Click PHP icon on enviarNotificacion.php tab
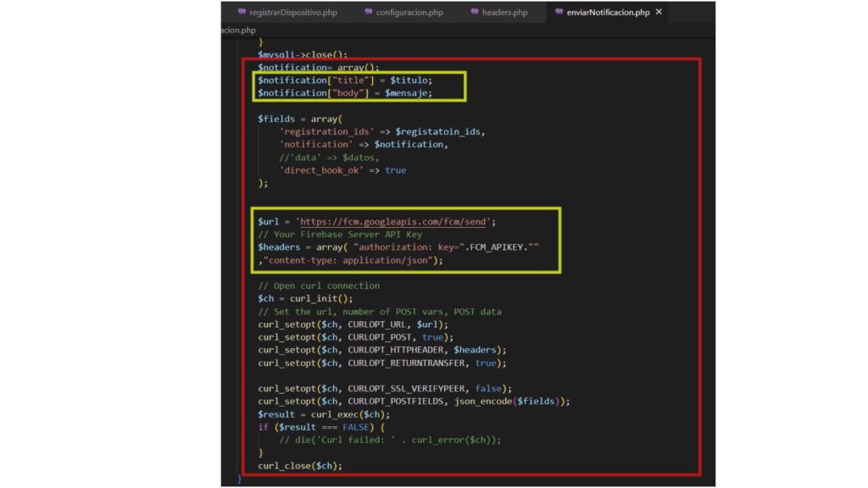 point(558,13)
